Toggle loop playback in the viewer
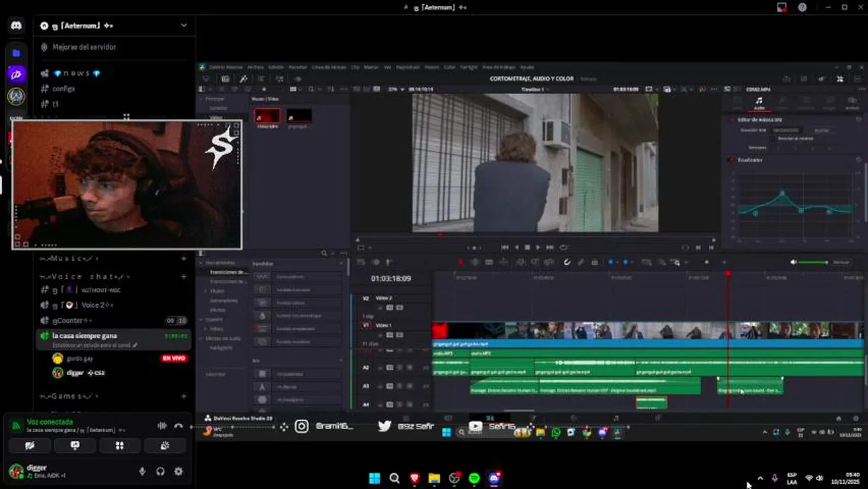The height and width of the screenshot is (489, 868). coord(563,247)
